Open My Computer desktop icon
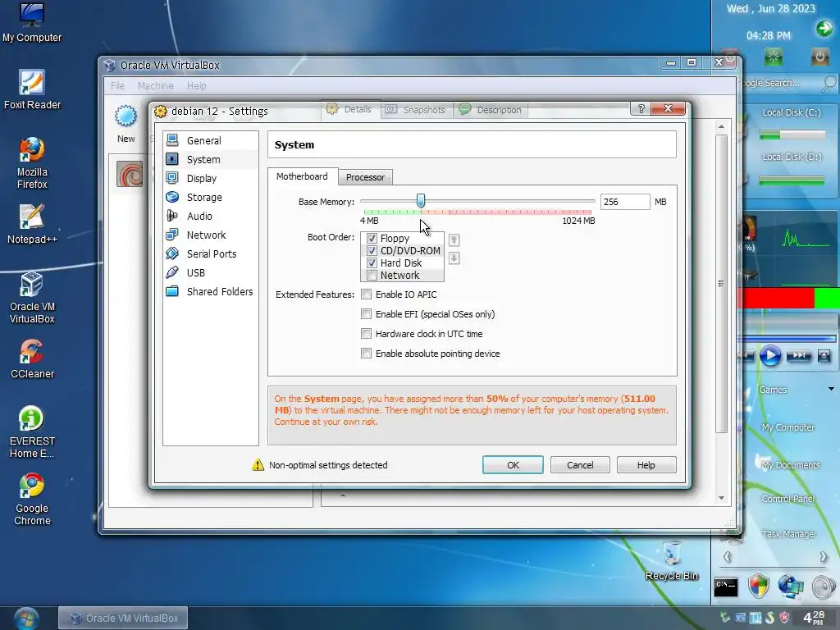Image resolution: width=840 pixels, height=630 pixels. [x=32, y=22]
